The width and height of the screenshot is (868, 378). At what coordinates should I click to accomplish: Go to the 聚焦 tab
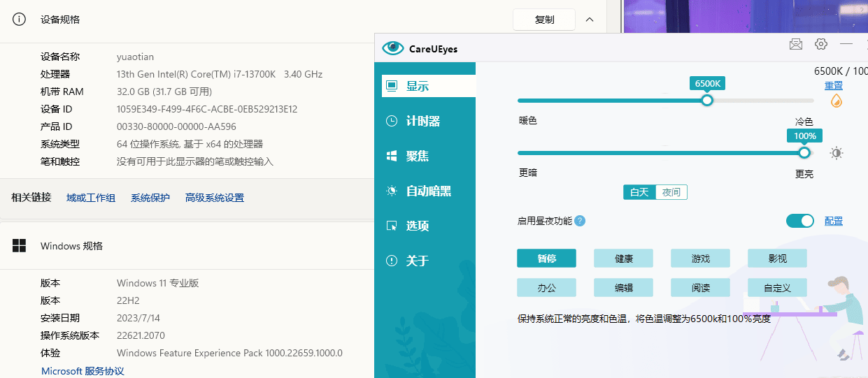(x=418, y=156)
